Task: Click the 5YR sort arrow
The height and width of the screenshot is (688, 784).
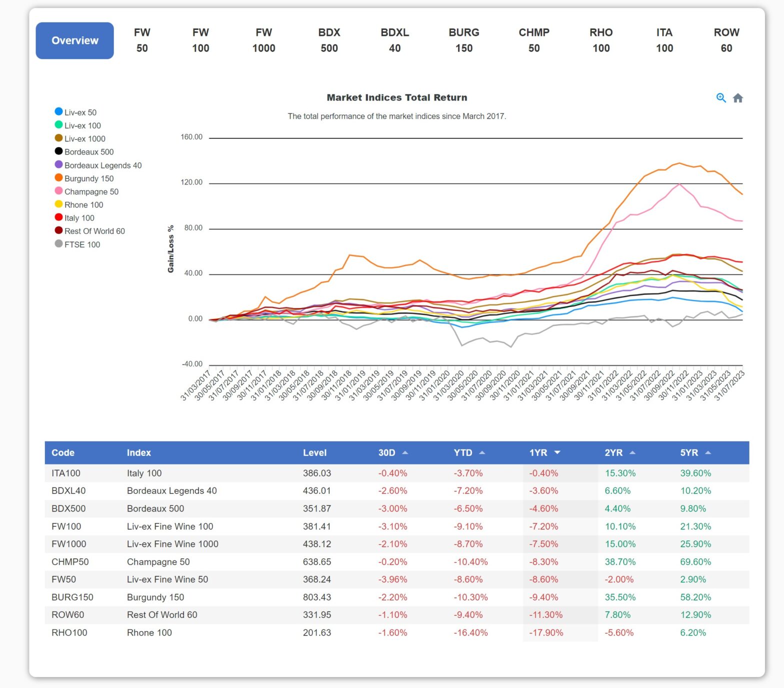Action: [708, 453]
